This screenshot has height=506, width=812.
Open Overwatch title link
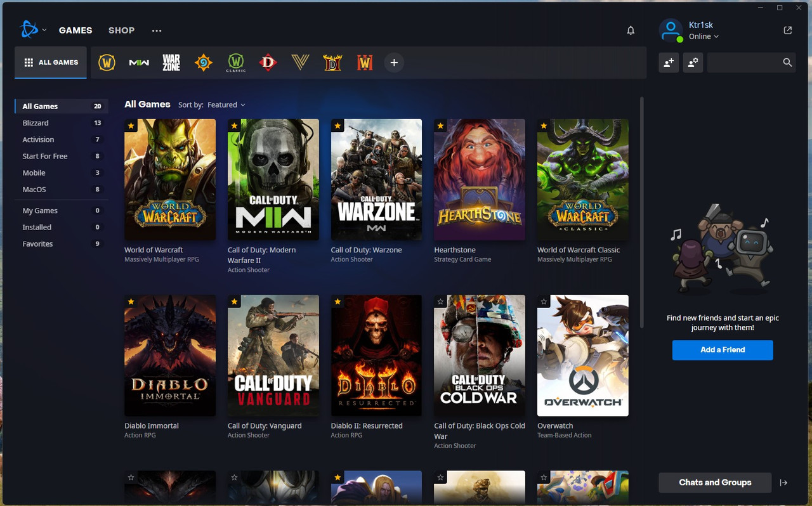click(555, 425)
